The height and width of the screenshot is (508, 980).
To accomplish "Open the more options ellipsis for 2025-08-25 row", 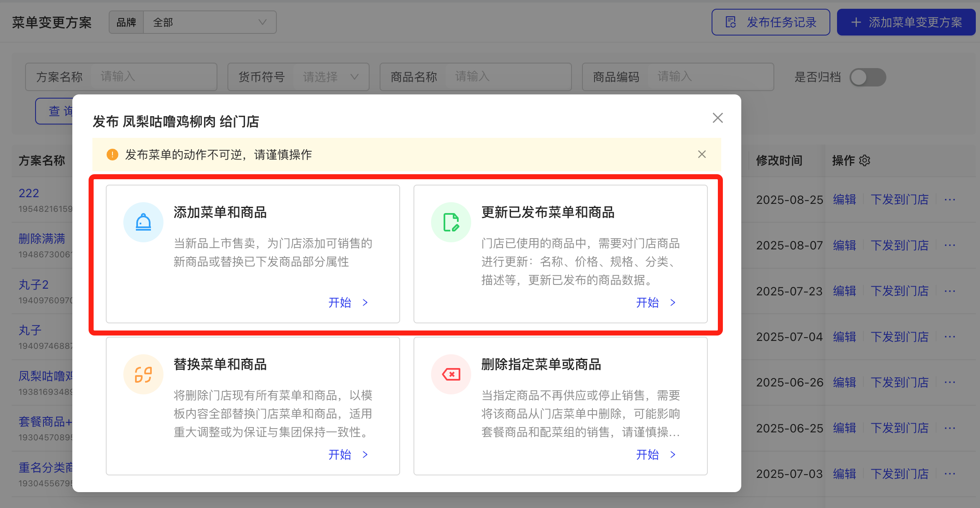I will point(949,200).
